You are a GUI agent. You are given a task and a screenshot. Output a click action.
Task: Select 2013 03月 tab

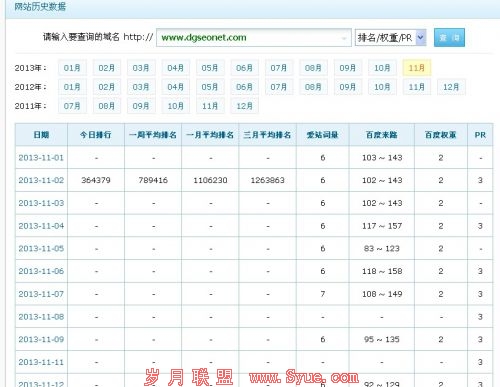(x=141, y=68)
